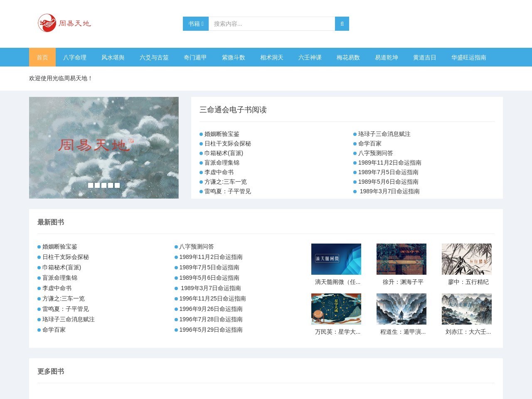532x399 pixels.
Task: Open the 徐升：渊海子平 book cover
Action: (401, 259)
